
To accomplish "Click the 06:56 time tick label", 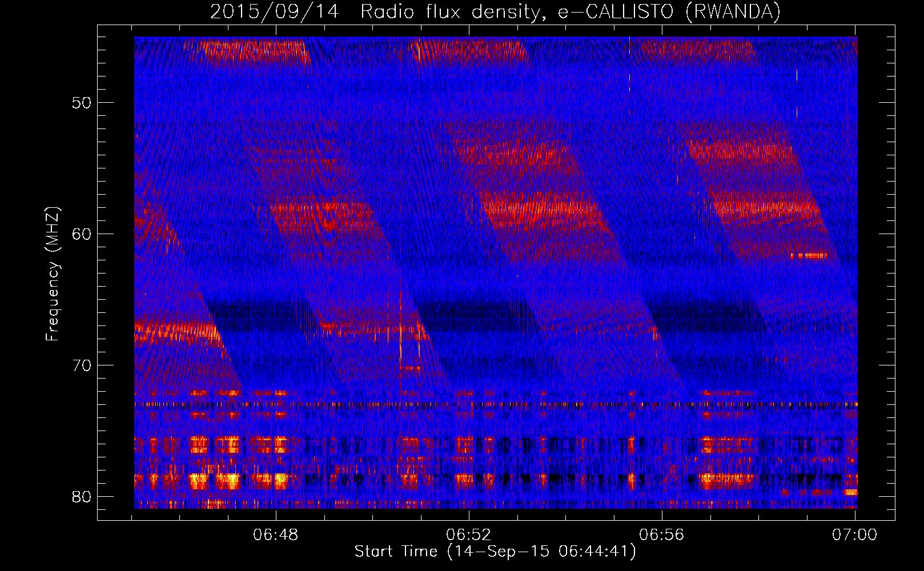I will (661, 535).
